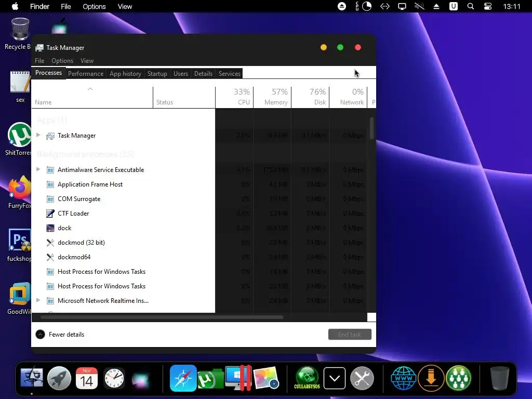
Task: Open the Finder menu in top bar
Action: point(39,6)
